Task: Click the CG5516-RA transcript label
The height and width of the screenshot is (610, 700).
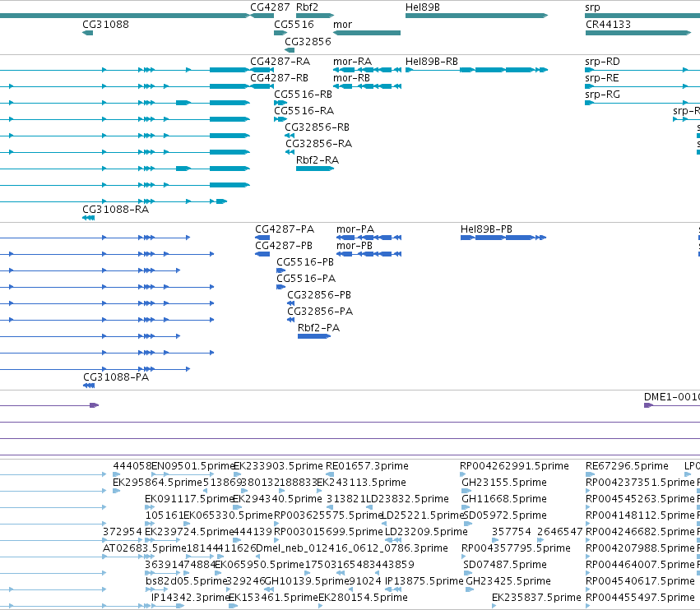Action: (304, 111)
